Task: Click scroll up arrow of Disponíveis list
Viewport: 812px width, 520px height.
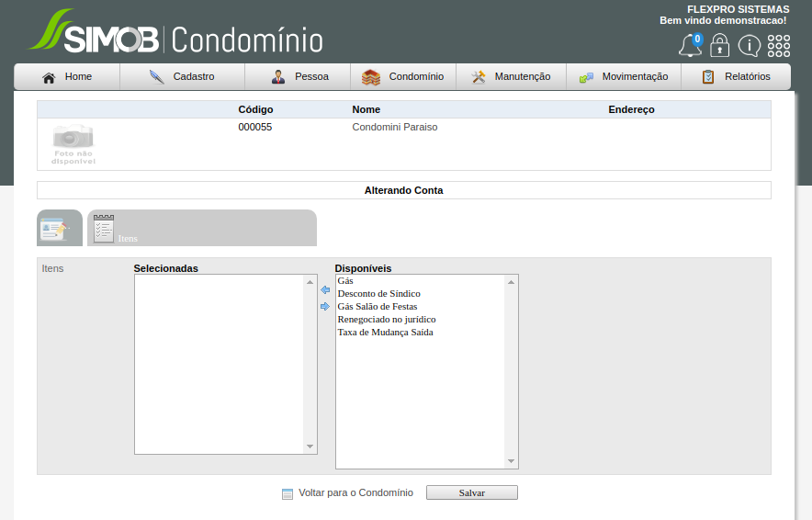Action: (511, 282)
